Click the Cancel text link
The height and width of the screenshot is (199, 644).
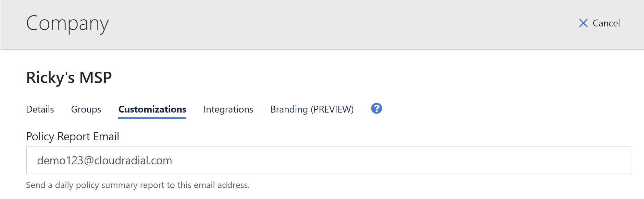[606, 23]
